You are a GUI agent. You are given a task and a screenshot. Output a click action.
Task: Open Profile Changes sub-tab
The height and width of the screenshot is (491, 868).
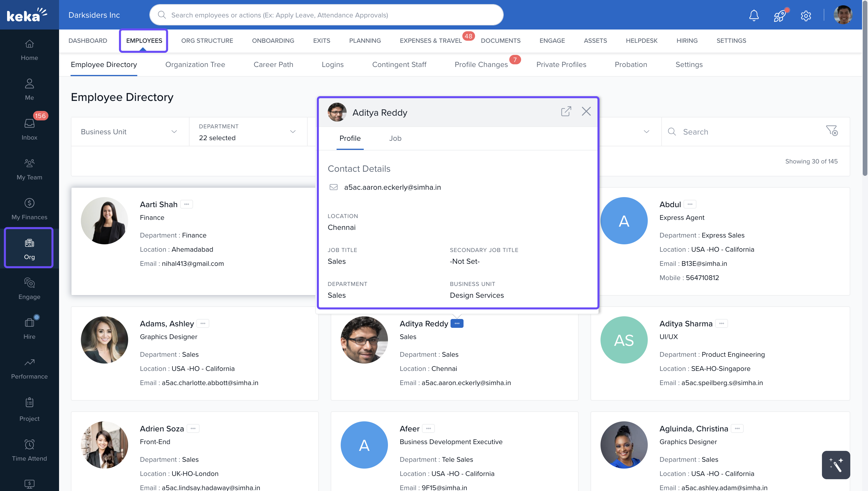[x=481, y=64]
